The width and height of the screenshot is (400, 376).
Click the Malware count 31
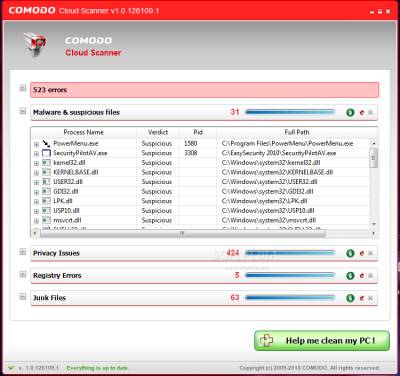[235, 112]
